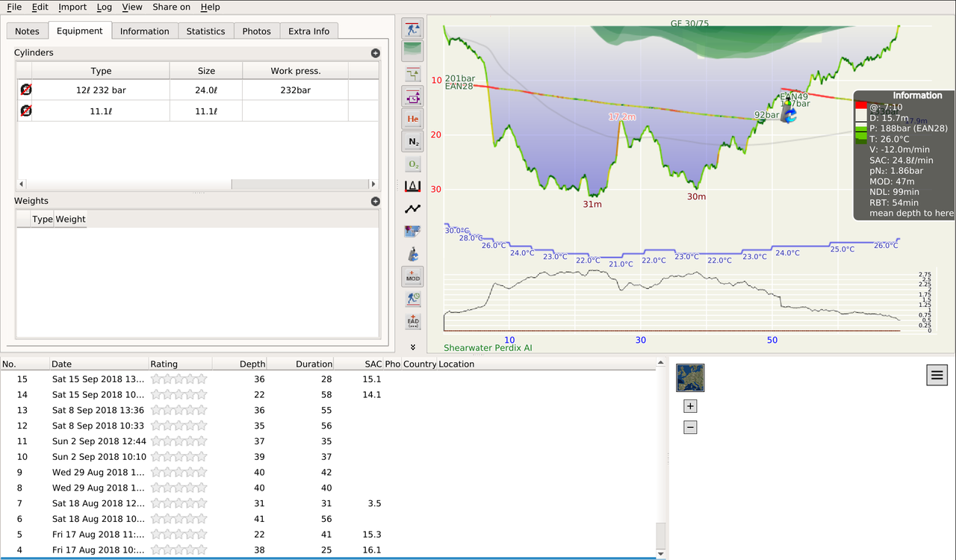Image resolution: width=956 pixels, height=560 pixels.
Task: Add a new cylinder with the plus icon
Action: (x=375, y=53)
